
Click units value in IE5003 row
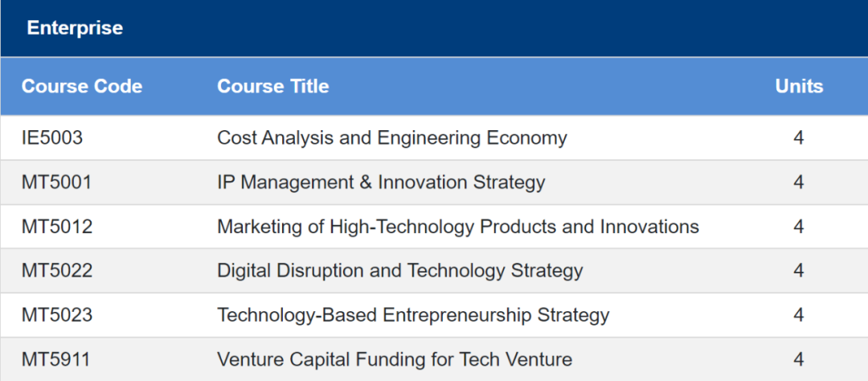798,138
